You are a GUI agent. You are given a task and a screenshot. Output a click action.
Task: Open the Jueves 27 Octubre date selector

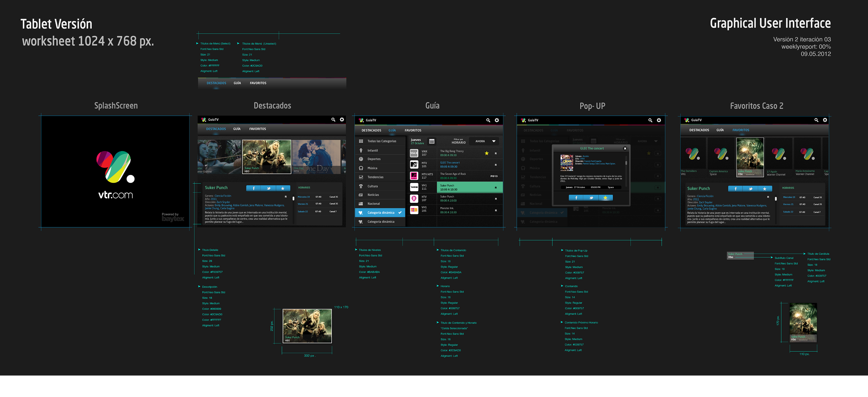click(x=417, y=141)
